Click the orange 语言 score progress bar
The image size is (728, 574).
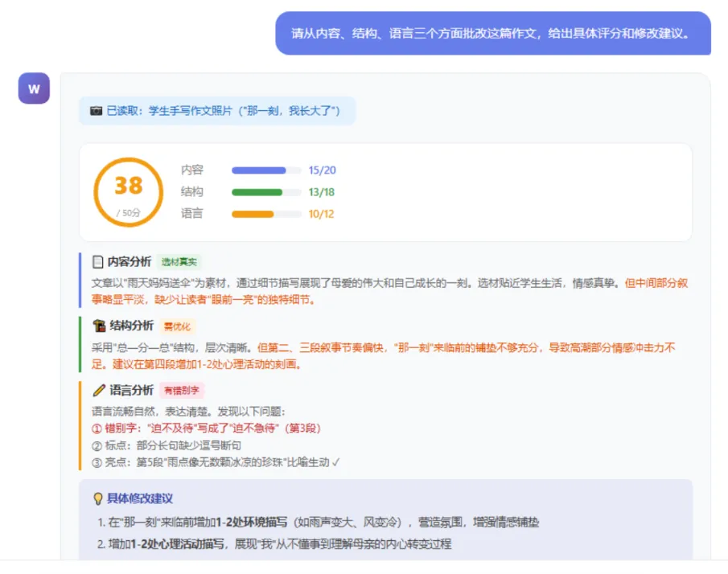pos(266,214)
